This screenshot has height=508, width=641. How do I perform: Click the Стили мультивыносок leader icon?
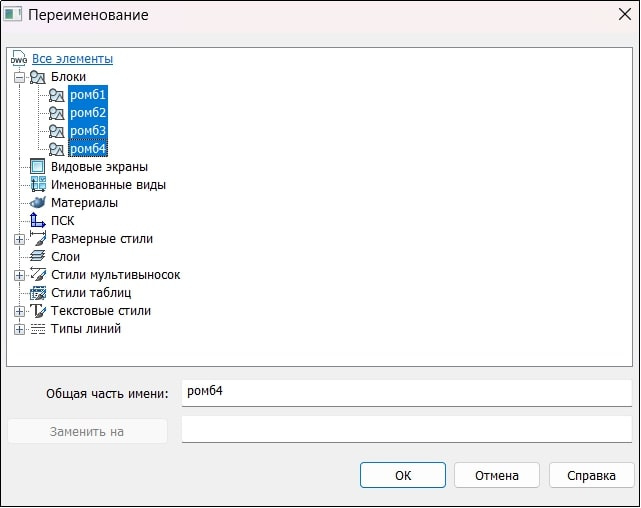point(38,274)
